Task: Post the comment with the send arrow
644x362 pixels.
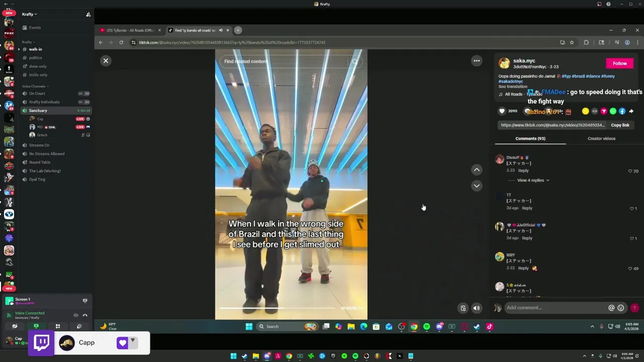Action: point(634,308)
